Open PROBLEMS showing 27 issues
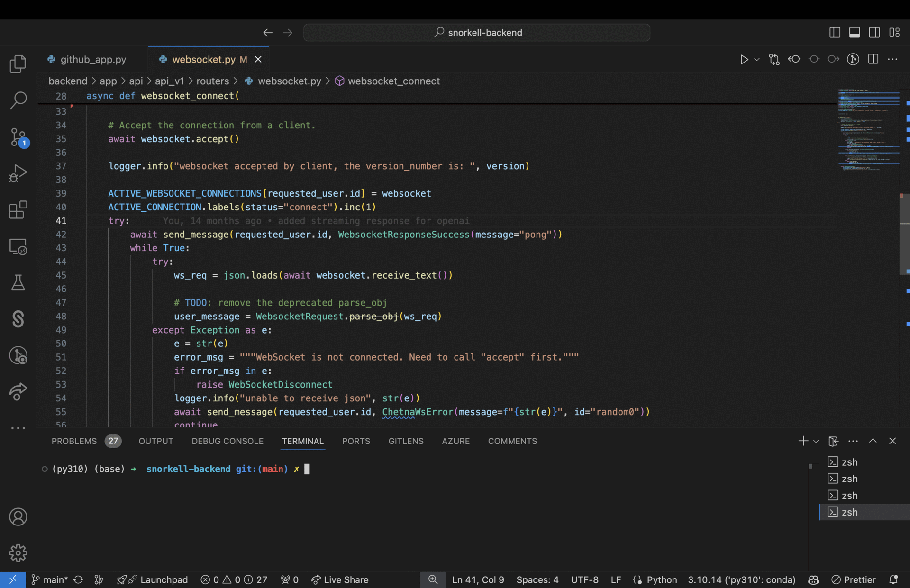 point(74,441)
